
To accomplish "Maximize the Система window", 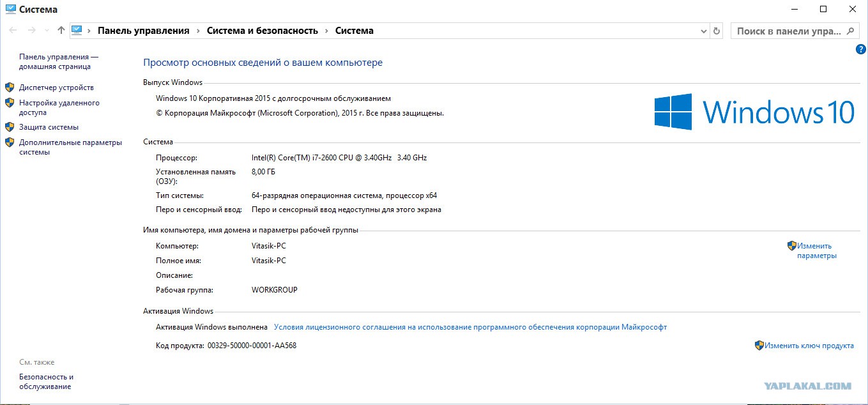I will 823,9.
